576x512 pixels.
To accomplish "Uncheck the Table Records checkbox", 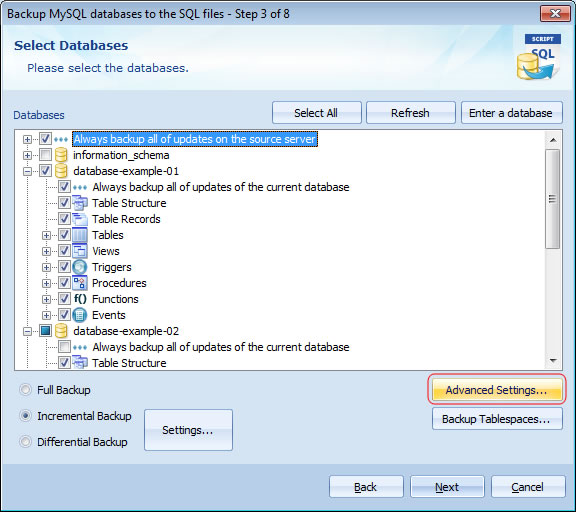I will 64,219.
